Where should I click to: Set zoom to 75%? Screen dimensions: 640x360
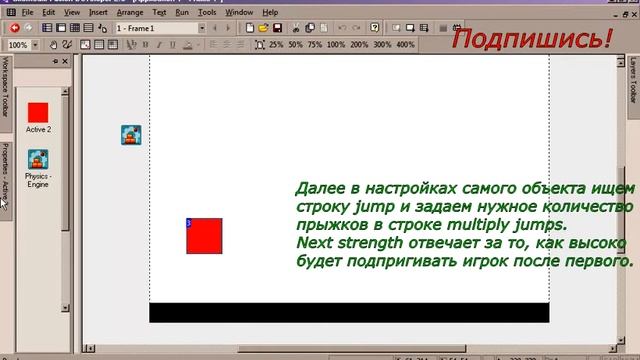tap(315, 44)
